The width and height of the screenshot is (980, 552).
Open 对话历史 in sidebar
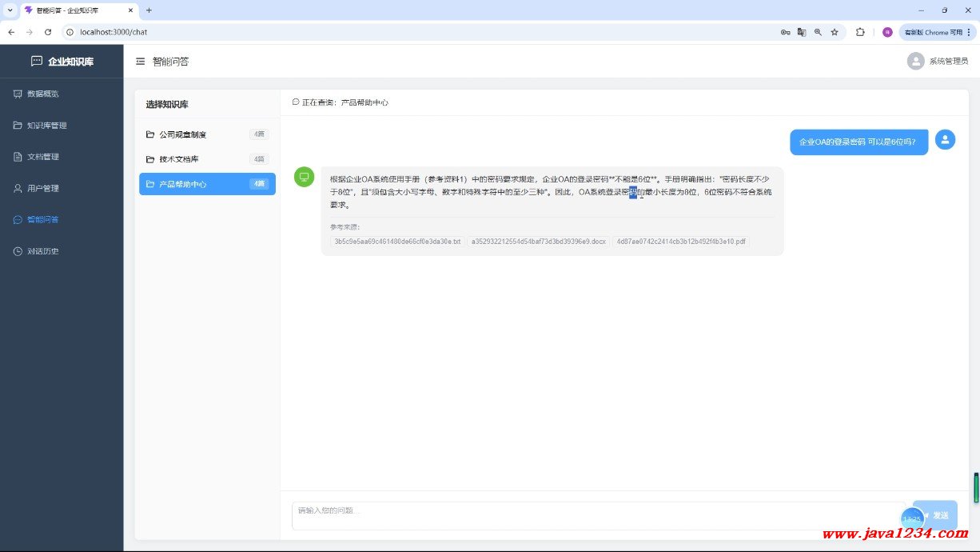point(43,251)
